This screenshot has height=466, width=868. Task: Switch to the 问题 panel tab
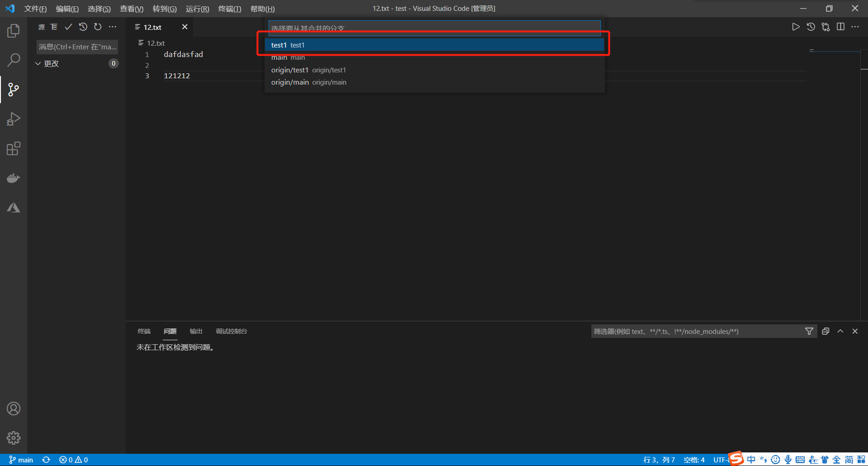point(170,331)
